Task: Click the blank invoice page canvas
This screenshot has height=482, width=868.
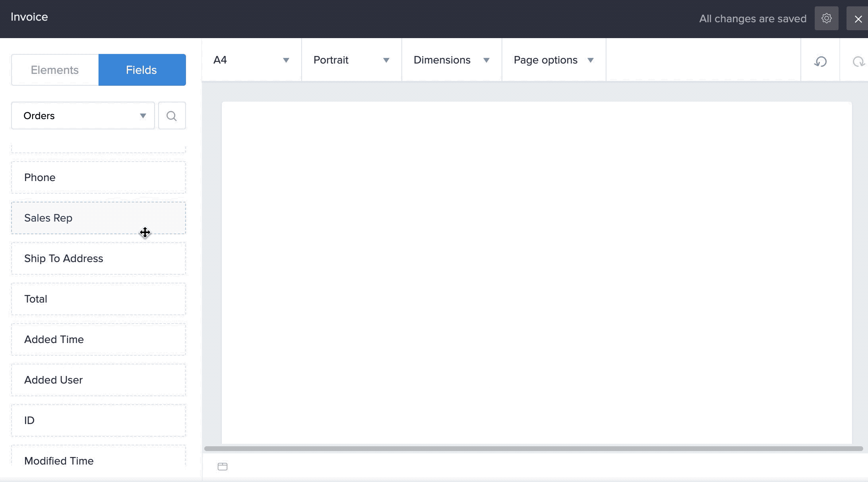Action: [x=537, y=272]
